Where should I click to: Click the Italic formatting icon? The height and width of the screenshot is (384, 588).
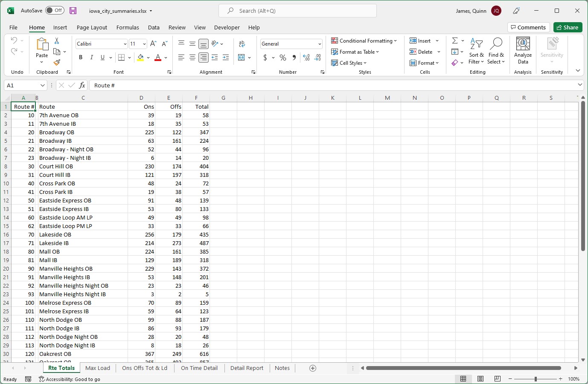click(91, 57)
